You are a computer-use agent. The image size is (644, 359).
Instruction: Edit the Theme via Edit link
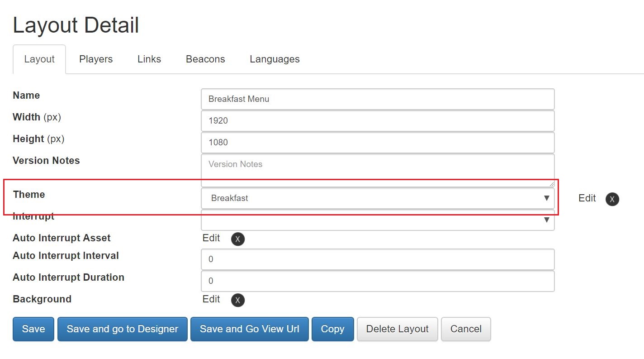point(587,198)
